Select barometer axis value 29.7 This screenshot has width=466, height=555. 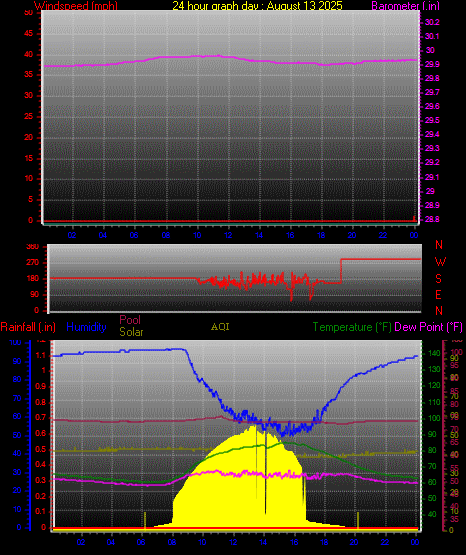pos(432,92)
